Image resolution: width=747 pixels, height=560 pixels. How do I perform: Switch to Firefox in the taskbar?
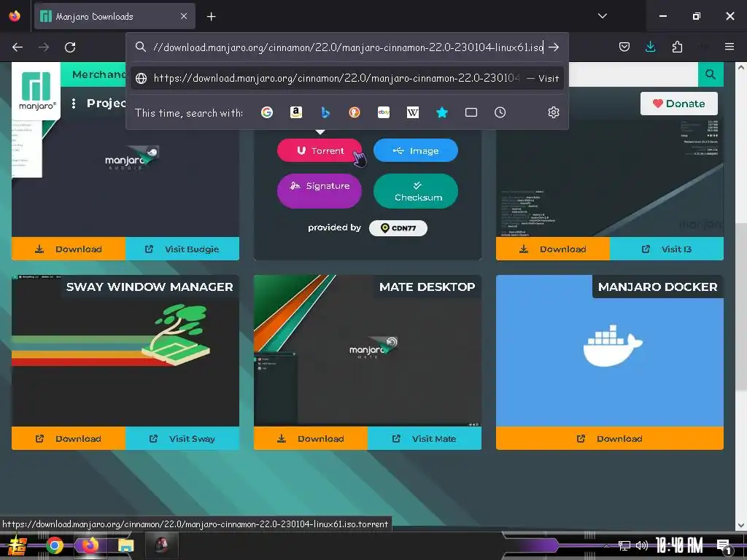pos(90,545)
